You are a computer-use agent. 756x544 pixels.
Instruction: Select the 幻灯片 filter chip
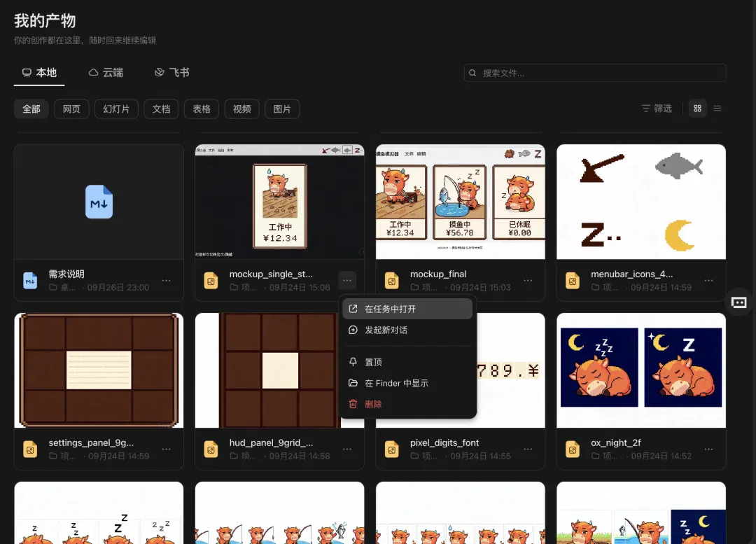tap(116, 109)
